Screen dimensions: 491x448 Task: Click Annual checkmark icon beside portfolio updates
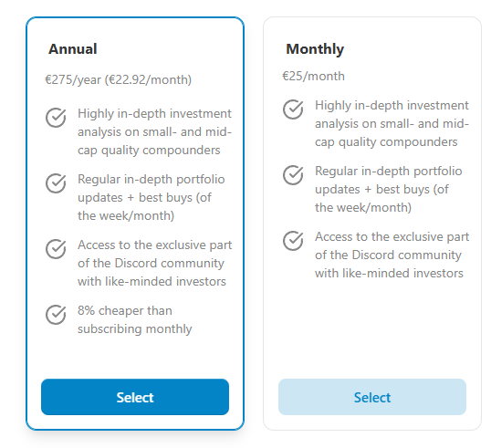click(x=56, y=183)
